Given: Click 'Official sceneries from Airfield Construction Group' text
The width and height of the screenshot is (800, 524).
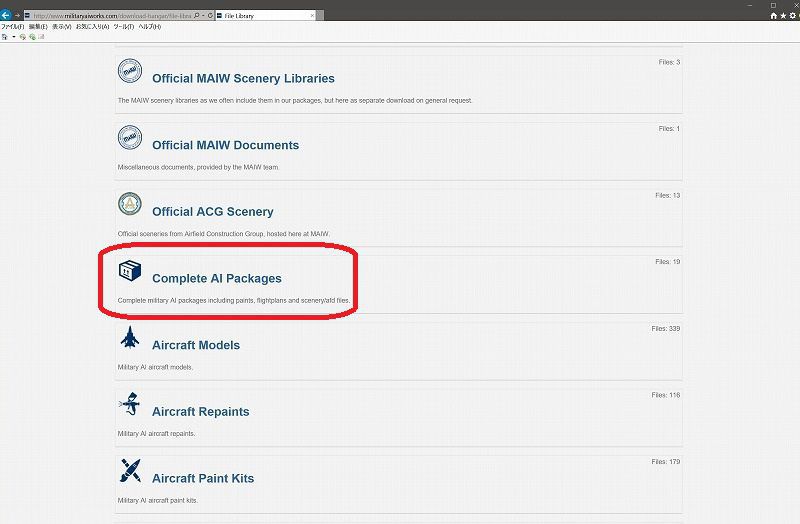Looking at the screenshot, I should pos(223,234).
